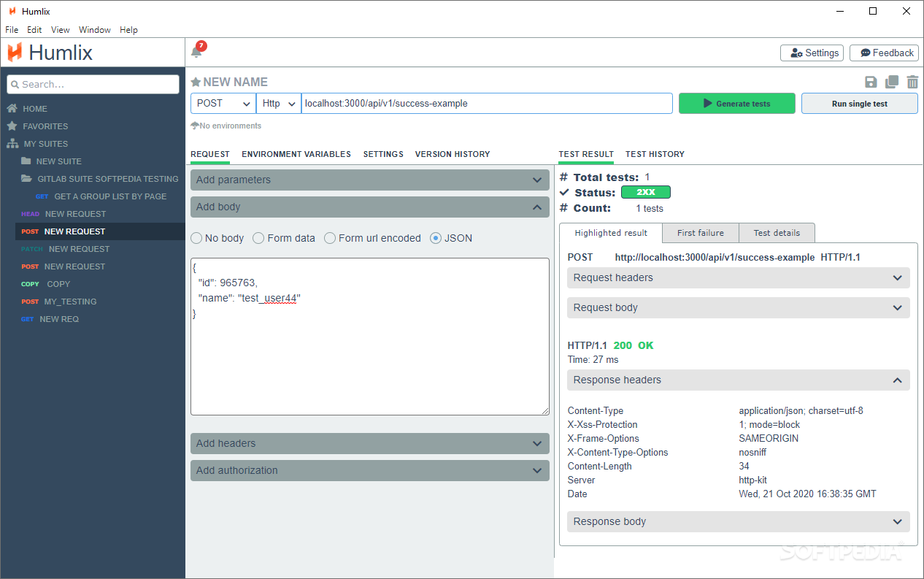This screenshot has width=924, height=579.
Task: Expand the Request body panel
Action: pyautogui.click(x=739, y=307)
